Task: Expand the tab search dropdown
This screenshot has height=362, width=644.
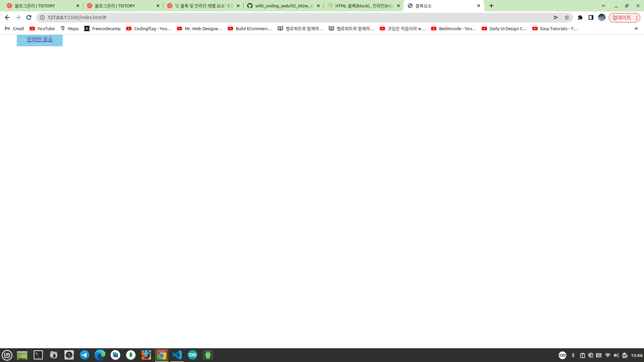Action: 603,6
